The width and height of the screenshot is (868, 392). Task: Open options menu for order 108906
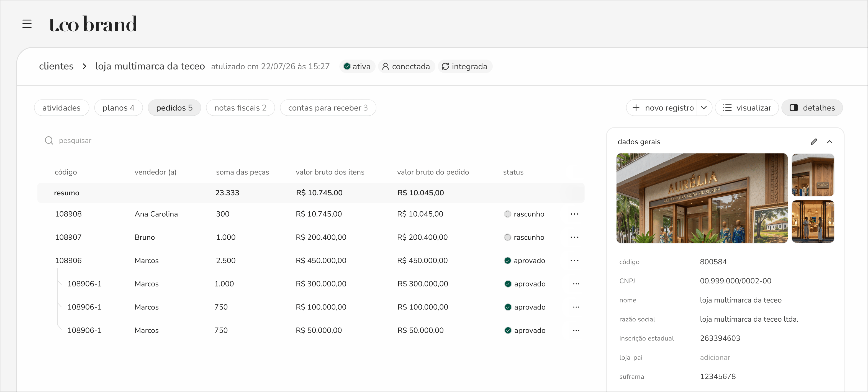574,260
